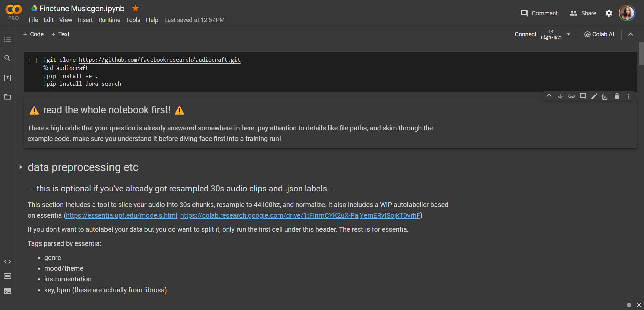Select the 'read the whole notebook first!' heading
The height and width of the screenshot is (310, 644).
pyautogui.click(x=107, y=110)
